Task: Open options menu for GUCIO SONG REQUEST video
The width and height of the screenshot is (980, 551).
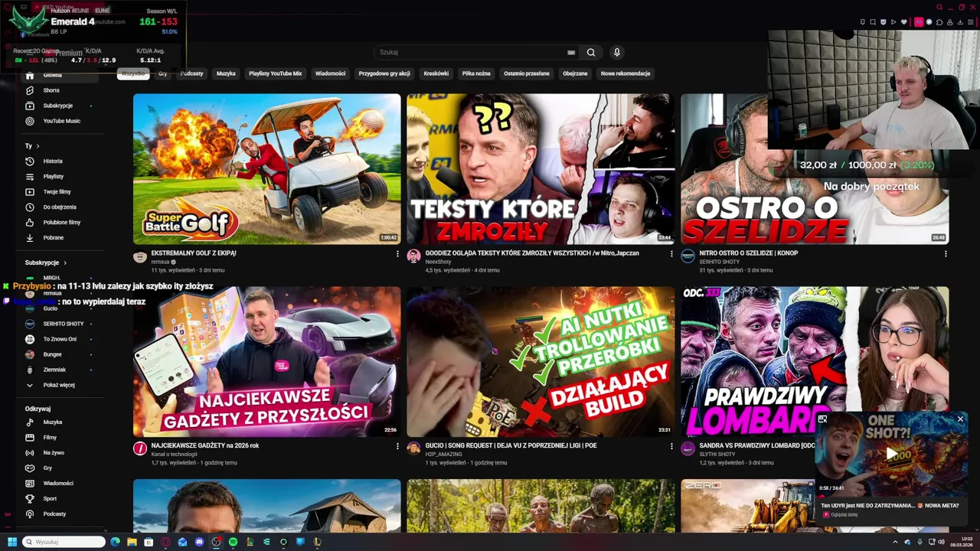Action: pyautogui.click(x=671, y=445)
